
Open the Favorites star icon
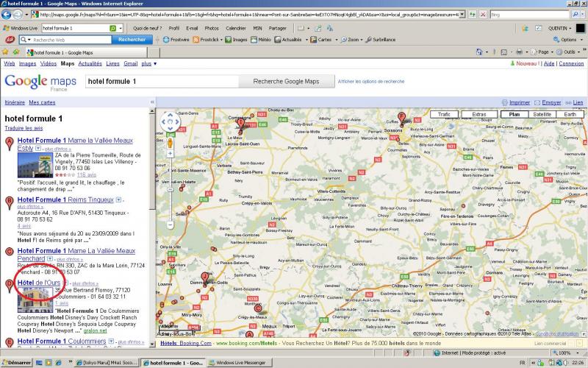click(x=5, y=52)
